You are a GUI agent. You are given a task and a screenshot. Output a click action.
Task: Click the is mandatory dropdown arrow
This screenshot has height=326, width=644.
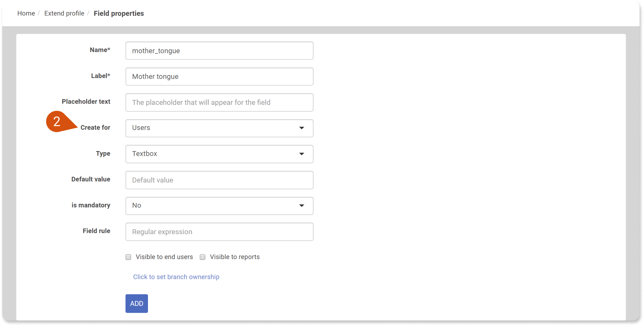(x=301, y=206)
